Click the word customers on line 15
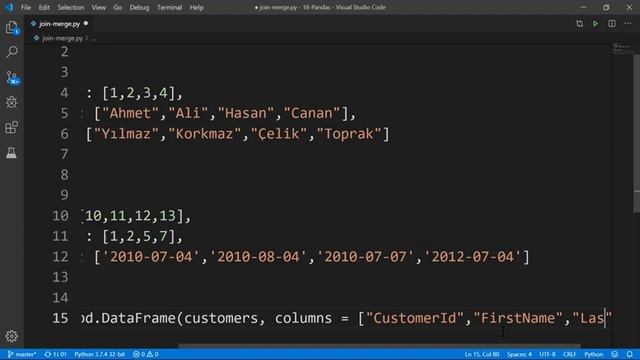 tap(220, 318)
